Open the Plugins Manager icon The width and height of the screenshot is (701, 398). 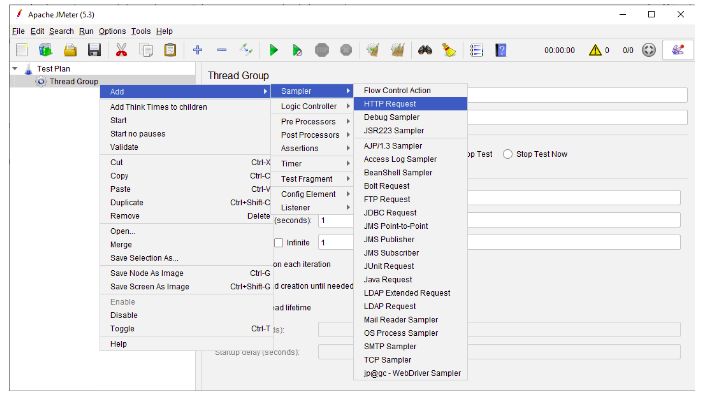pyautogui.click(x=678, y=50)
